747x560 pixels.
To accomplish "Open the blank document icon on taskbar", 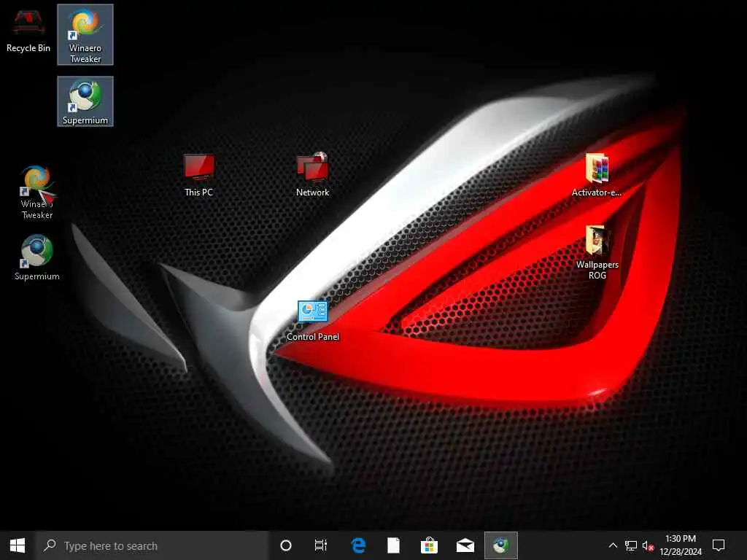I will pyautogui.click(x=393, y=545).
